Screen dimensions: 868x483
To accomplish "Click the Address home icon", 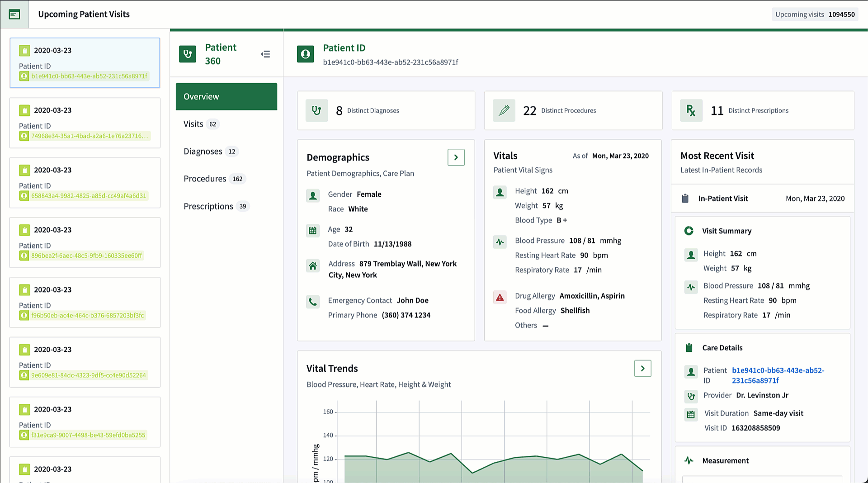I will click(313, 265).
